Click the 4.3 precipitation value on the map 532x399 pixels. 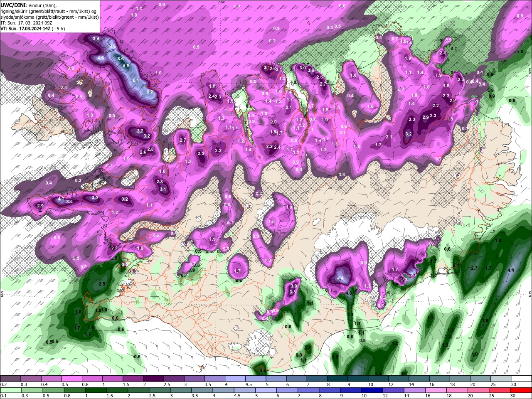click(x=61, y=199)
